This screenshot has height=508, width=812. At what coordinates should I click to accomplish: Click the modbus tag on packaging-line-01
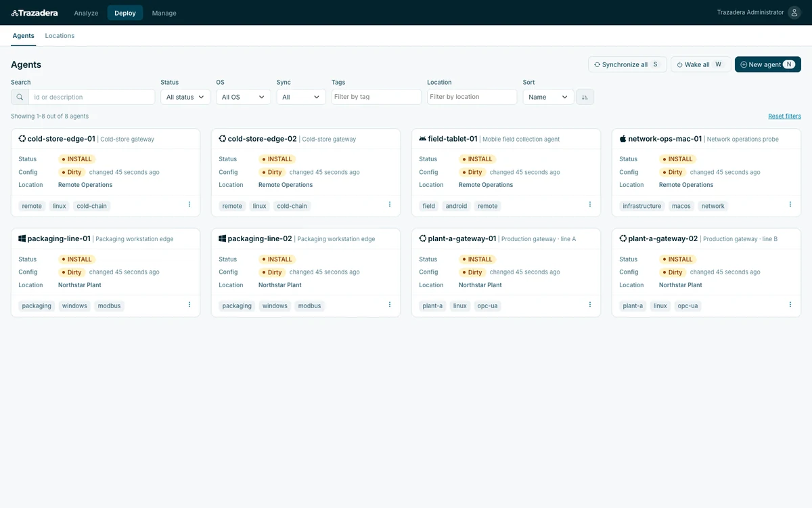click(109, 306)
